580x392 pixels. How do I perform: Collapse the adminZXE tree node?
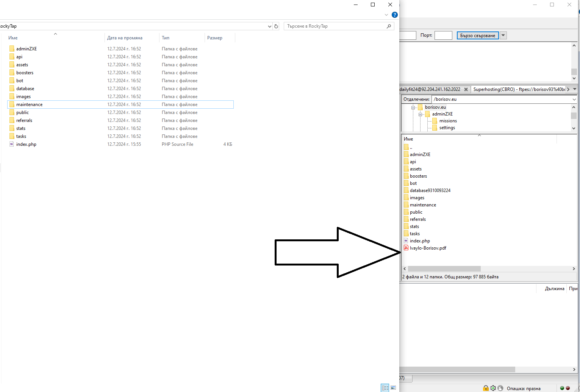point(420,114)
